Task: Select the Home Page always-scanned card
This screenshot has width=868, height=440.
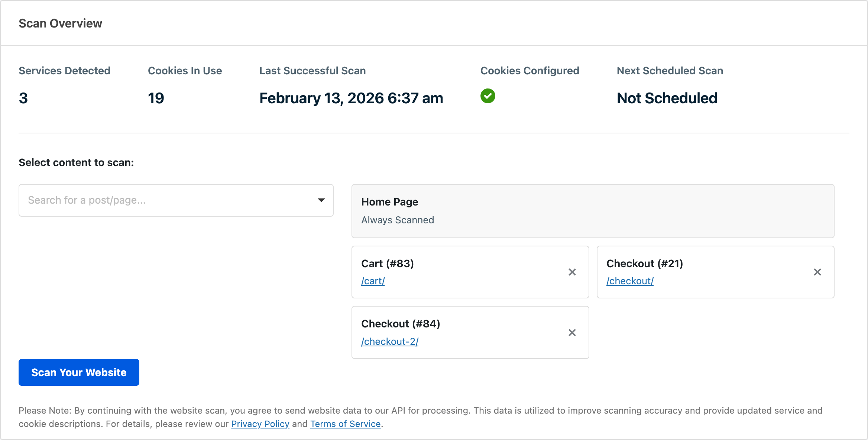Action: pos(593,211)
